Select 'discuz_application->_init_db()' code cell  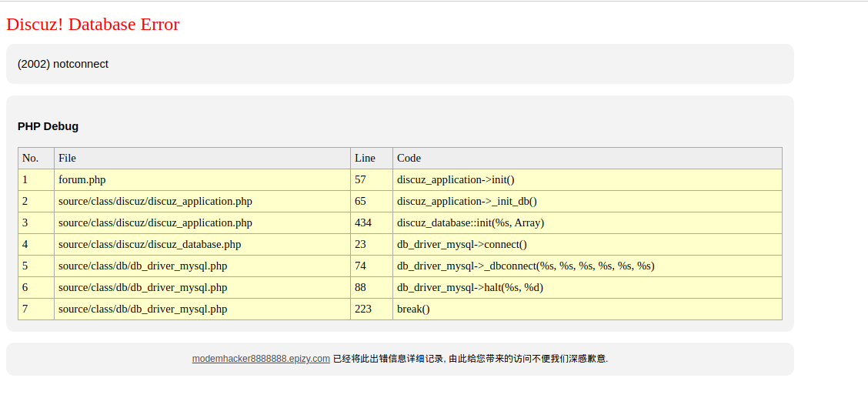point(587,202)
